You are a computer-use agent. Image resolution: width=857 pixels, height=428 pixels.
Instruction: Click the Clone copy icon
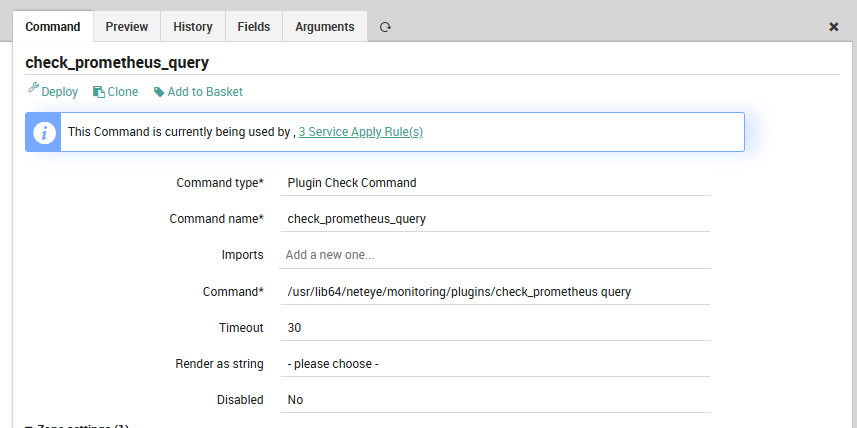point(99,92)
